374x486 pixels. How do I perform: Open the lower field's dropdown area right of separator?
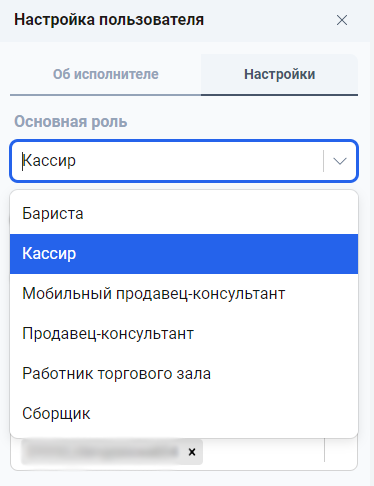point(341,451)
